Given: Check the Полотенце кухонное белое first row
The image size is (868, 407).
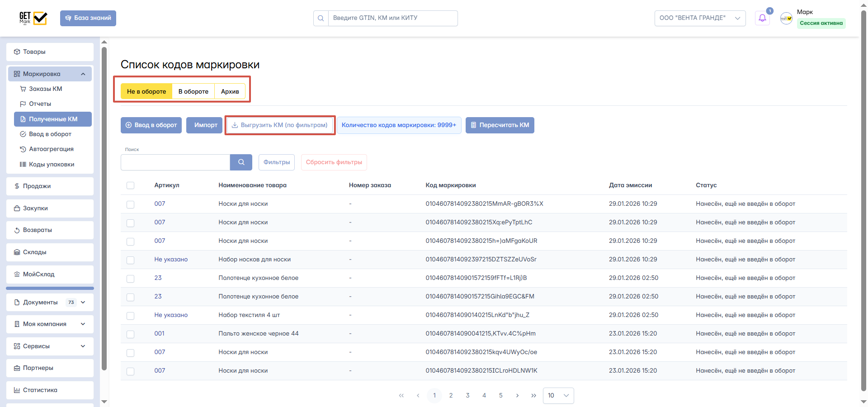Looking at the screenshot, I should 131,279.
